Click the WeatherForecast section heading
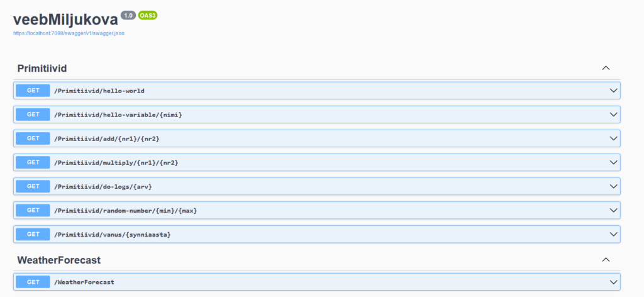 point(58,260)
